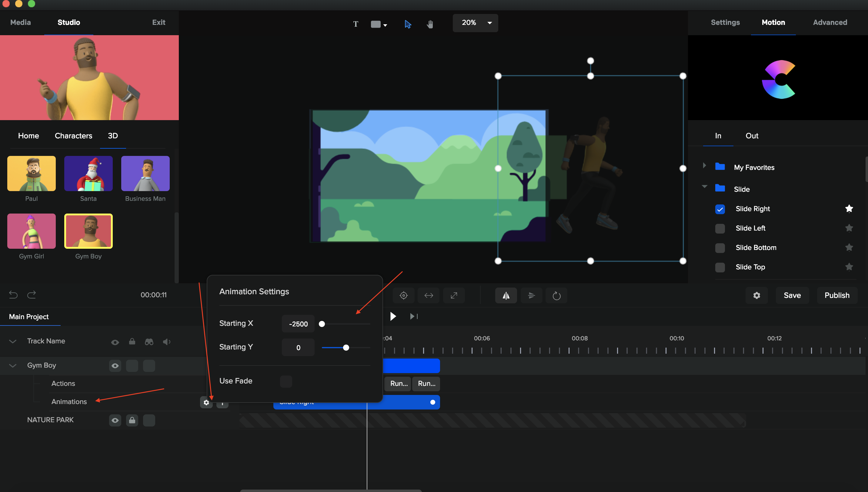Click the animation settings gear icon
The width and height of the screenshot is (868, 492).
coord(206,403)
